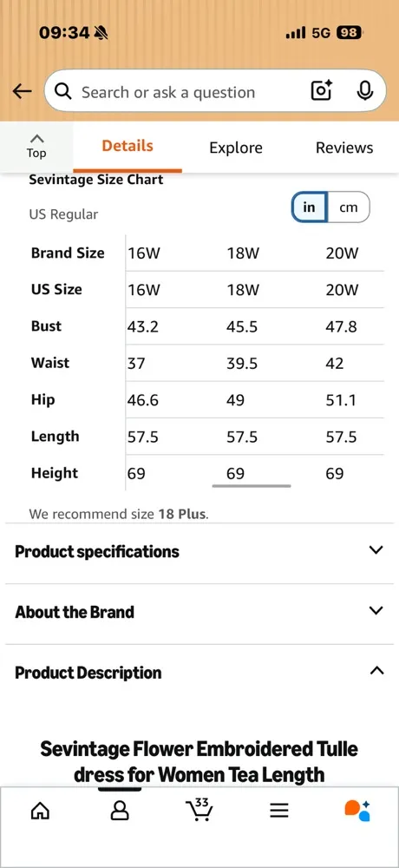This screenshot has width=399, height=868.
Task: Open camera lens search icon
Action: (x=322, y=90)
